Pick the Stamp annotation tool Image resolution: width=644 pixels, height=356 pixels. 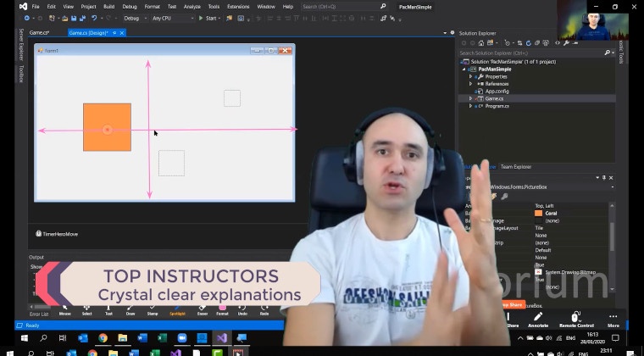[153, 308]
